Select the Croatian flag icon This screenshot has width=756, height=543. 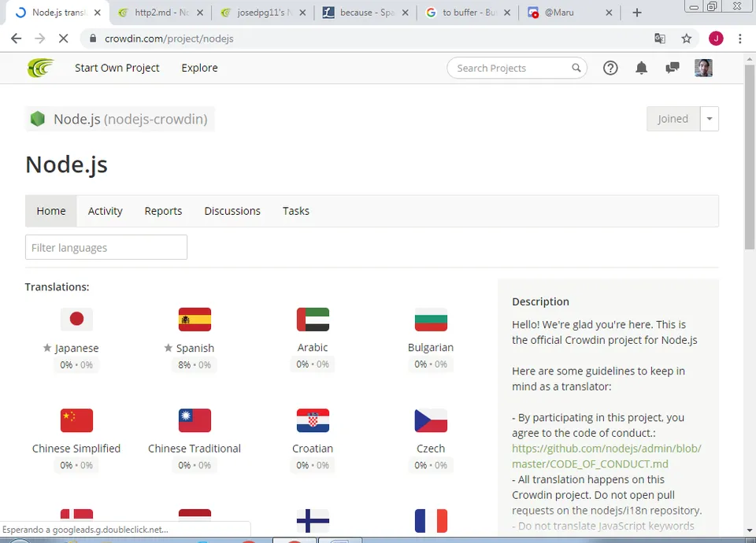pyautogui.click(x=313, y=420)
